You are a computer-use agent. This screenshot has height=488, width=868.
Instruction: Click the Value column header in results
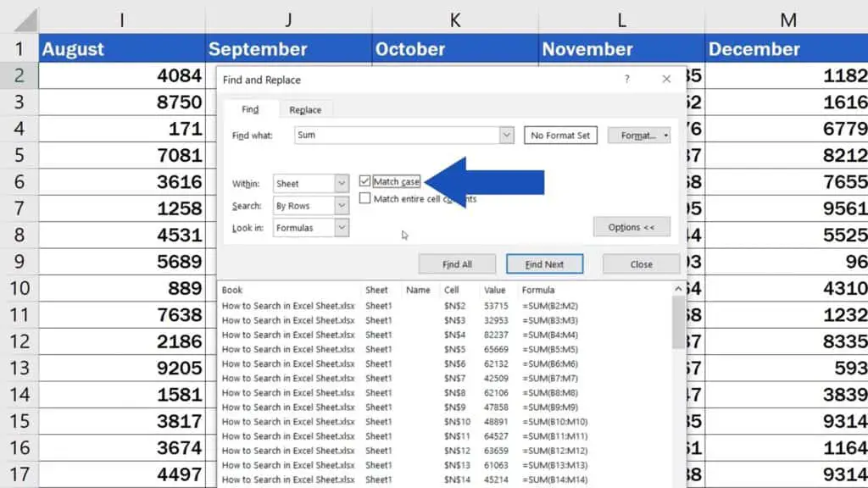tap(494, 290)
